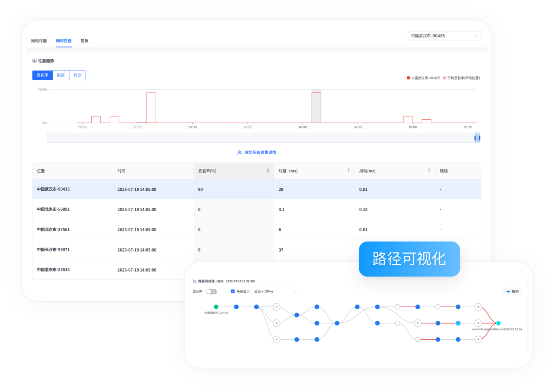Collapse details via 收起所有位置详情
Image resolution: width=555 pixels, height=392 pixels.
260,153
